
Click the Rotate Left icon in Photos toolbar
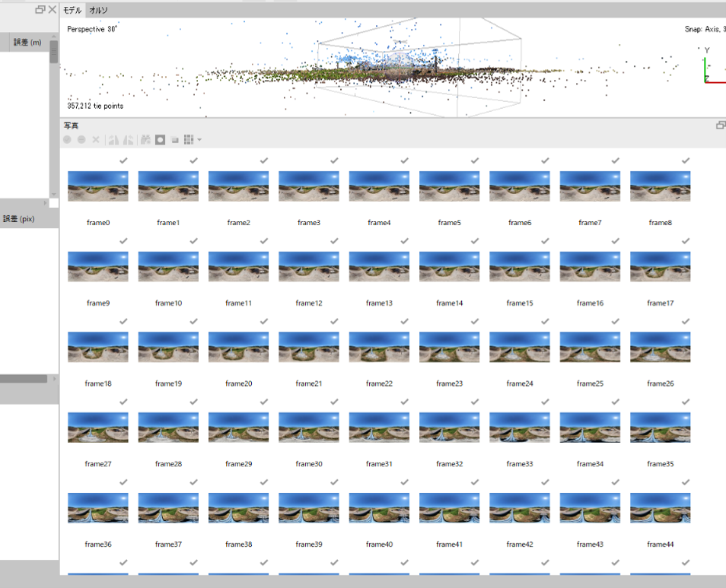coord(129,140)
